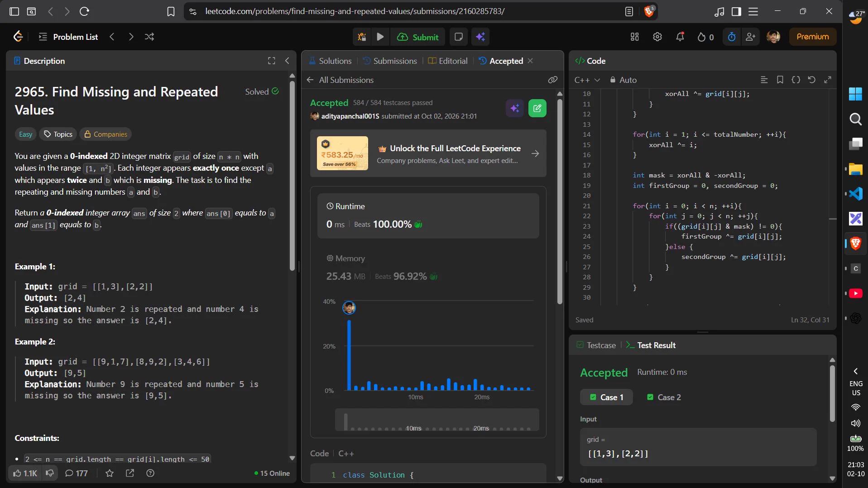Click the streak flame counter
The width and height of the screenshot is (868, 488).
click(x=705, y=37)
